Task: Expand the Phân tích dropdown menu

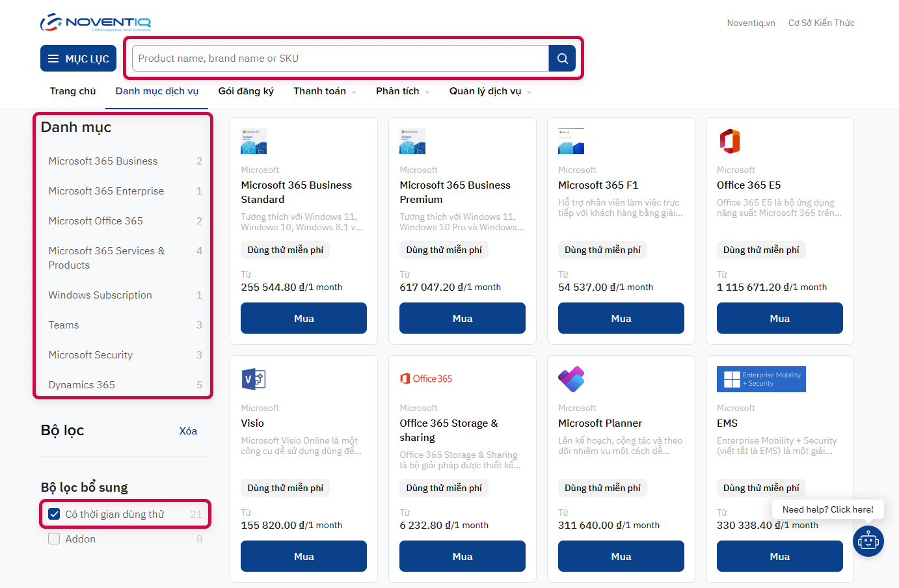Action: point(402,91)
